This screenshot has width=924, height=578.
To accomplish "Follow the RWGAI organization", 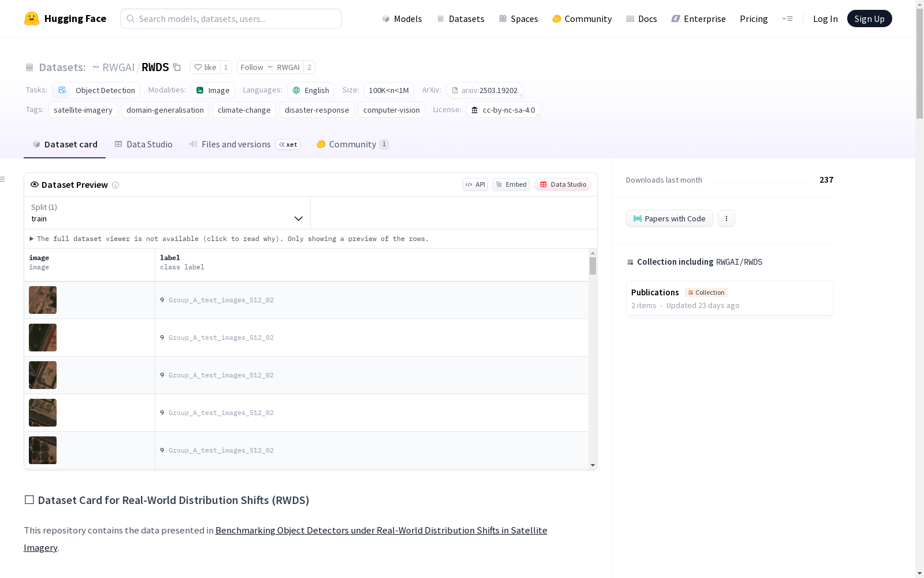I will [x=270, y=67].
